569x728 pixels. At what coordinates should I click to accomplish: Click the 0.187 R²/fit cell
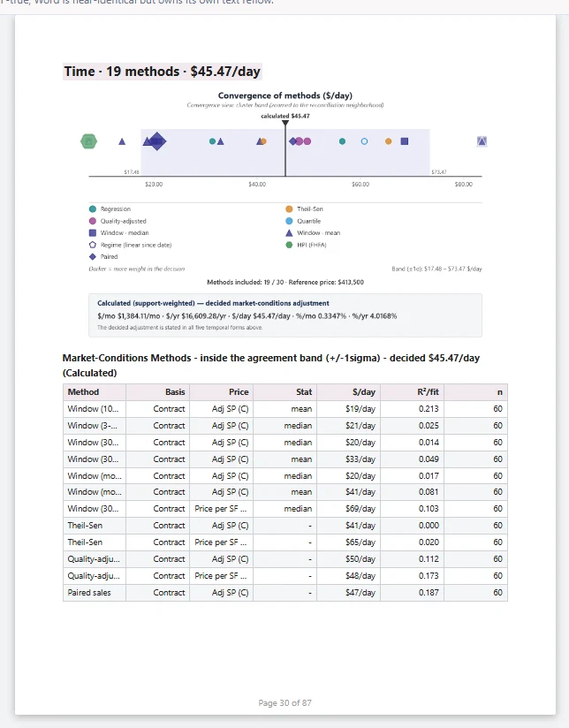pos(412,593)
